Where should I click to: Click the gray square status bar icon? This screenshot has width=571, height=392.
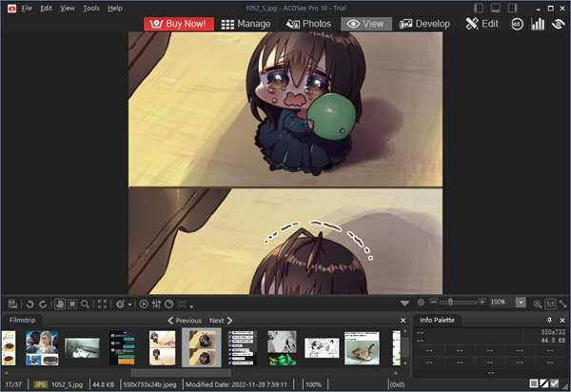click(x=534, y=383)
